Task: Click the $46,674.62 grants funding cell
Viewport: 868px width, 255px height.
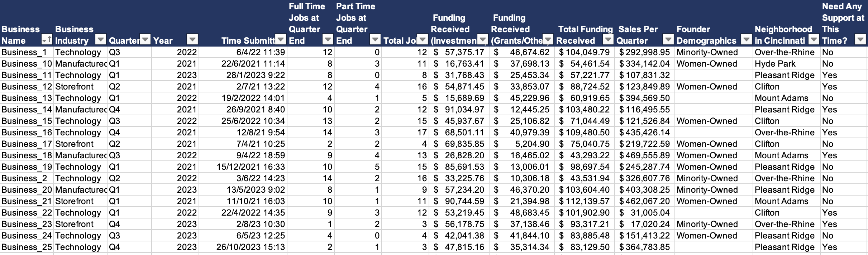Action: click(522, 52)
